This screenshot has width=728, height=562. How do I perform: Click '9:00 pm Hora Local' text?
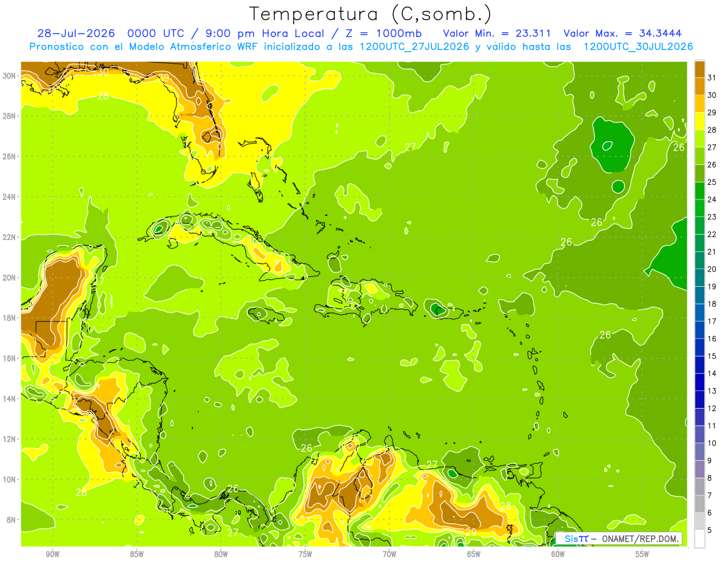[x=266, y=33]
